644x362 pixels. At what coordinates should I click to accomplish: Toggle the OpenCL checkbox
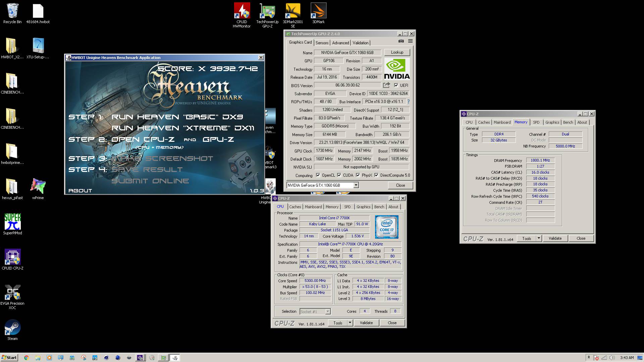[318, 175]
